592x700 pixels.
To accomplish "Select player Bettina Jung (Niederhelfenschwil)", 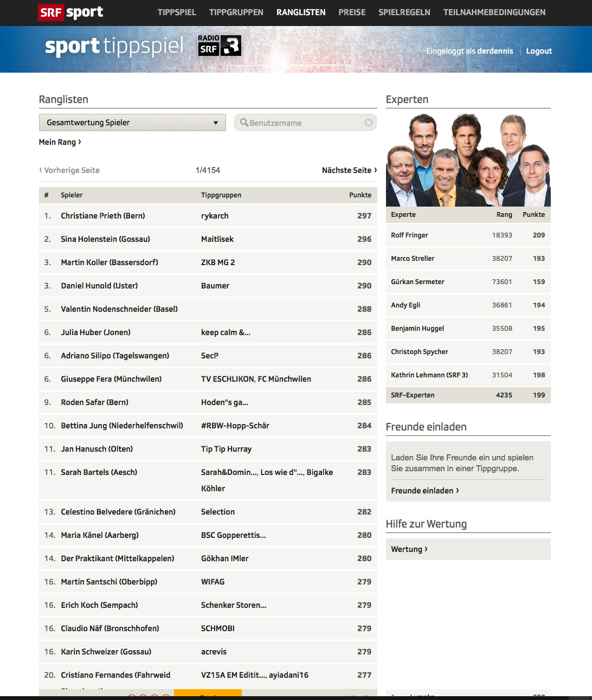I will click(122, 426).
